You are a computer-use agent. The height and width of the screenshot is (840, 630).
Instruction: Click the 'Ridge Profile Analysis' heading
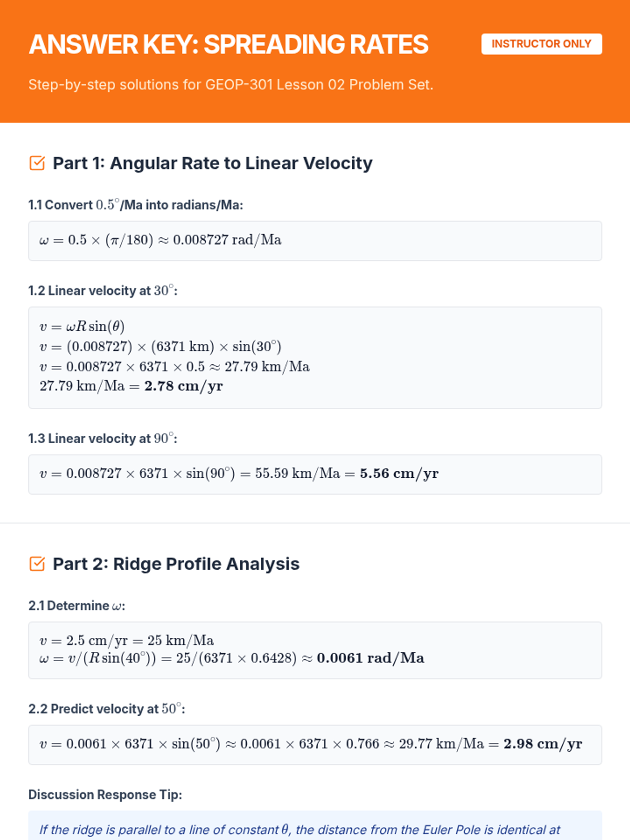[x=206, y=564]
